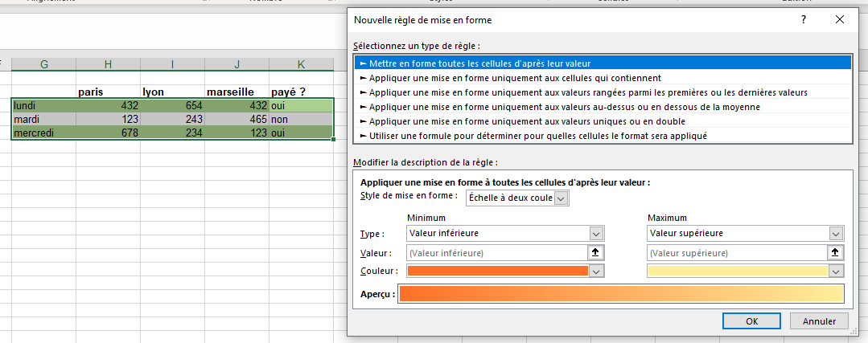Open the minimum orange color dropdown

click(x=596, y=272)
